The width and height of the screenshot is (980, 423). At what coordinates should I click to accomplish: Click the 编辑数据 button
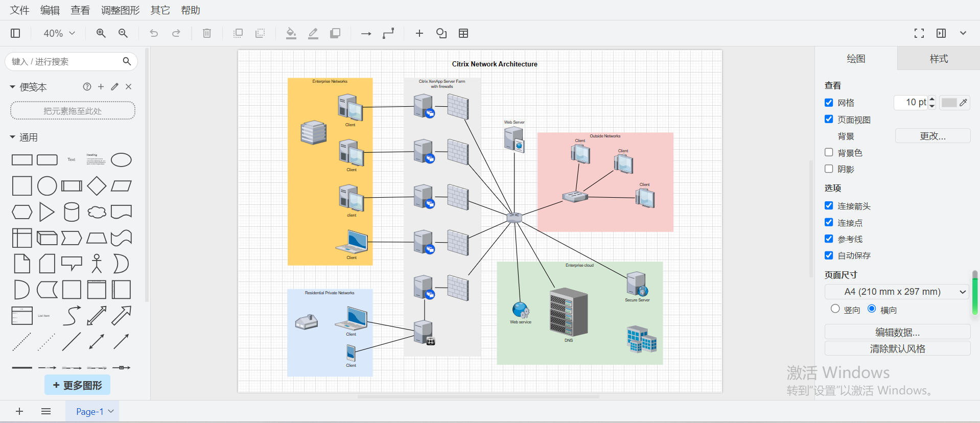tap(897, 332)
